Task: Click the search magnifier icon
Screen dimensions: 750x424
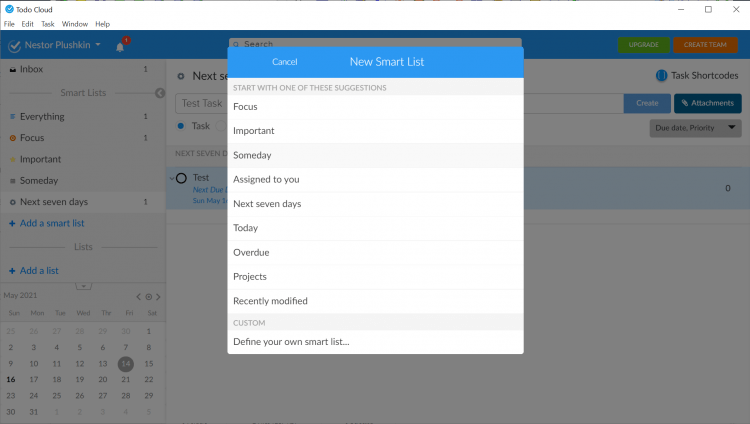Action: coord(236,44)
